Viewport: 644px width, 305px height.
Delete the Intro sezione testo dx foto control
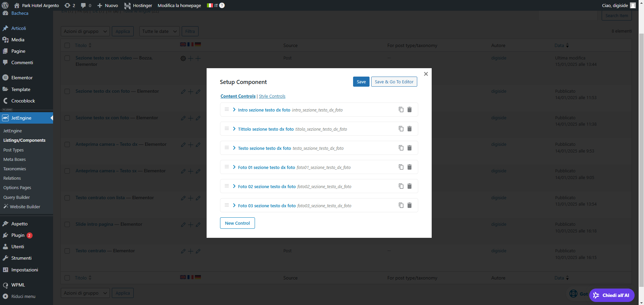tap(410, 110)
